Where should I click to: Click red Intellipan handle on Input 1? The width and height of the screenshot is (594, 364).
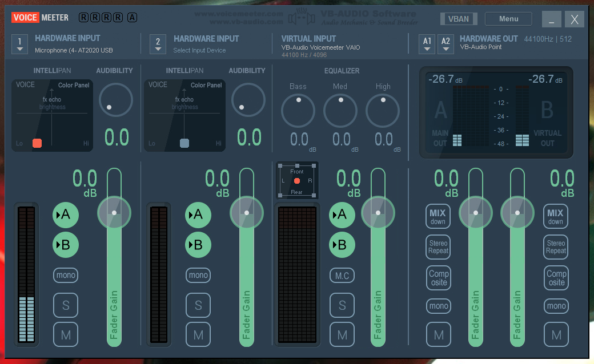37,143
